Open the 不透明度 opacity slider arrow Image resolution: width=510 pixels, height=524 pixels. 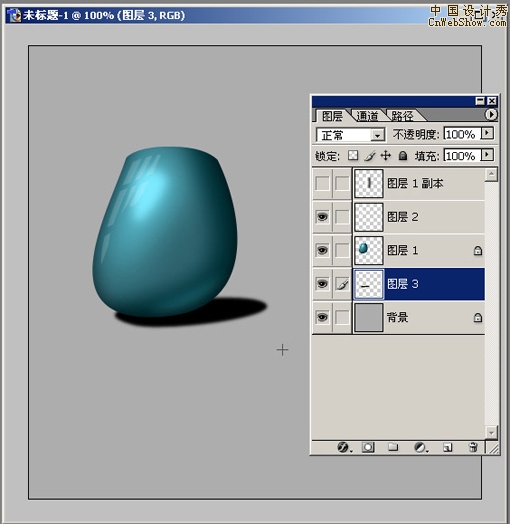tap(487, 134)
